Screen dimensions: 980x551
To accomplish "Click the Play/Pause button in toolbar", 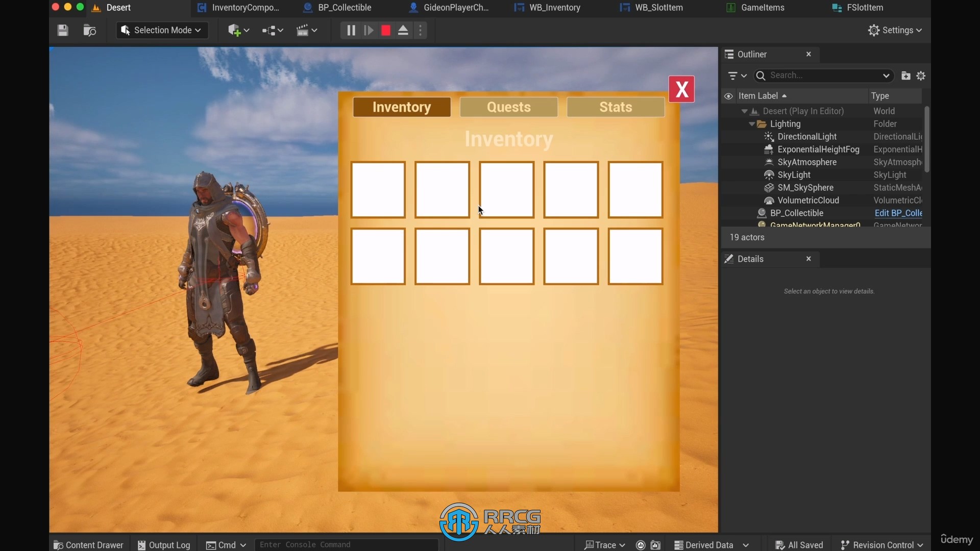I will tap(351, 30).
